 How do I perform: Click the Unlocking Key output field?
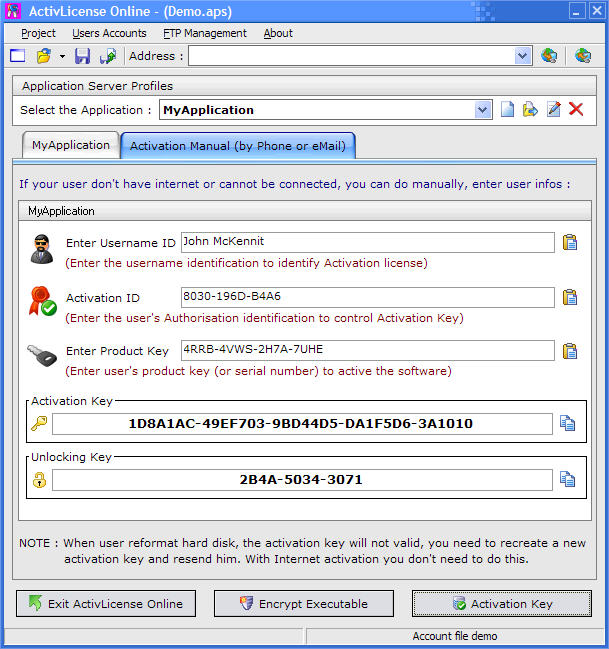click(302, 480)
